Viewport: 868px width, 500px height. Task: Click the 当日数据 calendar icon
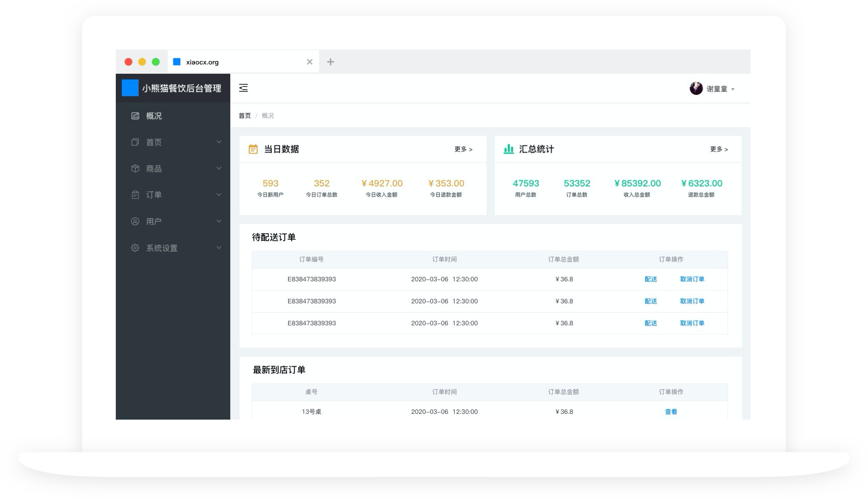[x=253, y=149]
